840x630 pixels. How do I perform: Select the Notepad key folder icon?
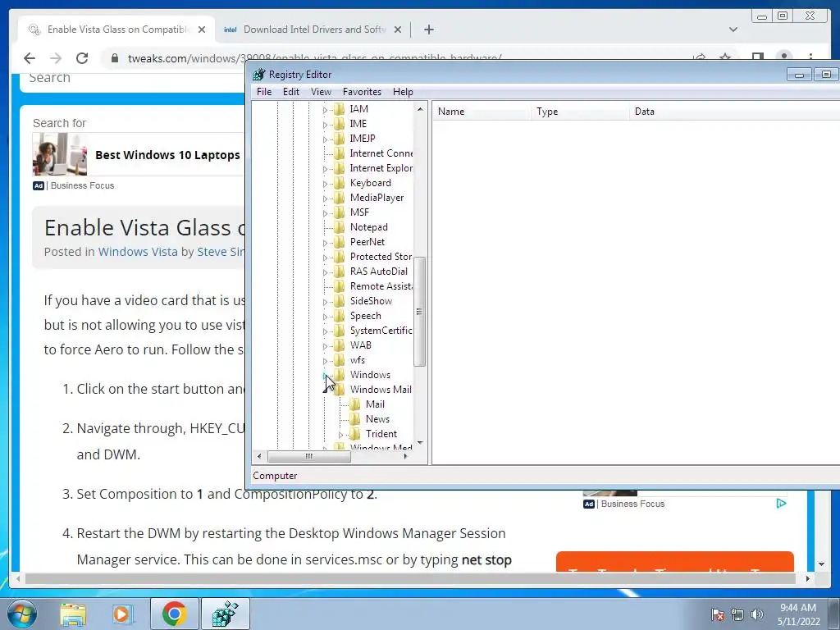click(x=339, y=227)
